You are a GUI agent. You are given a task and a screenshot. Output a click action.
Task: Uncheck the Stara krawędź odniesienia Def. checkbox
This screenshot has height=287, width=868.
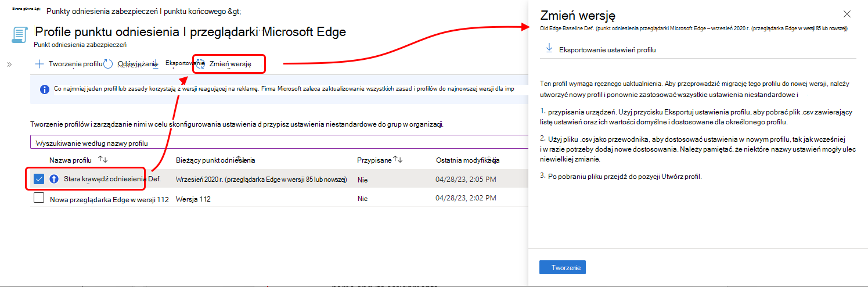point(39,179)
